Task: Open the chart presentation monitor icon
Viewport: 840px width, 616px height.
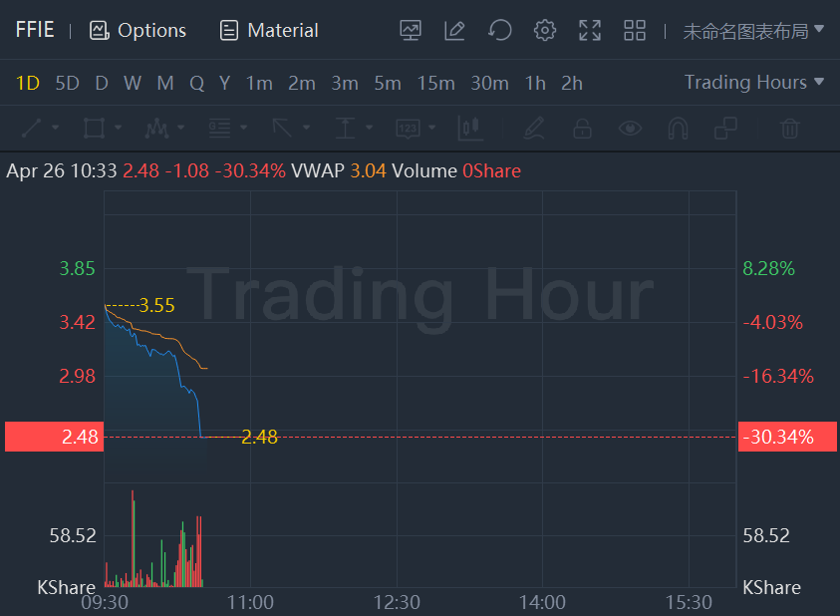Action: (x=411, y=30)
